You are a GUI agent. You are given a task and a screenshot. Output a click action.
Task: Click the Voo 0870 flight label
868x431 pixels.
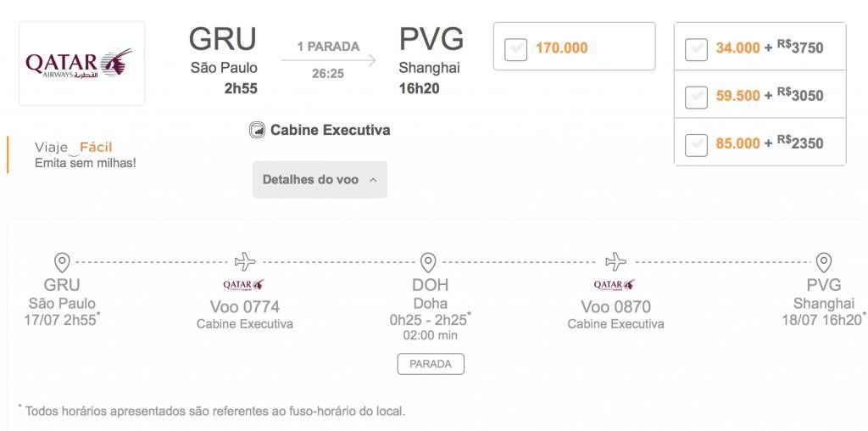[x=615, y=306]
